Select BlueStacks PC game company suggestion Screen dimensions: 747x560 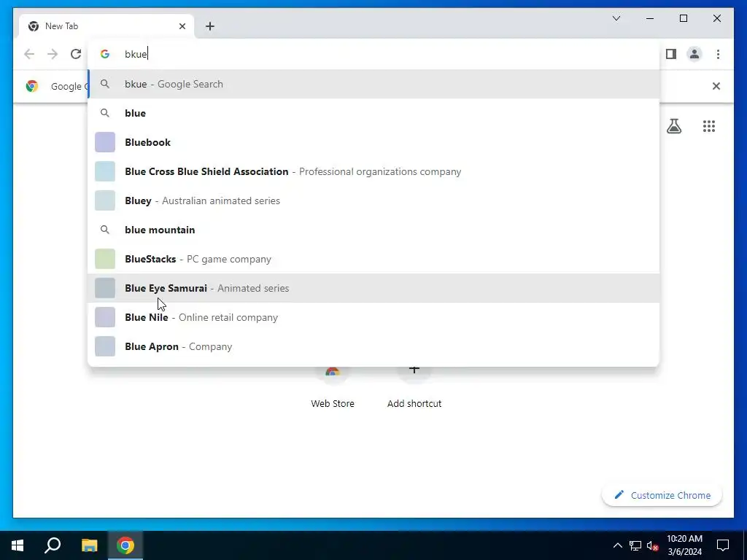(373, 259)
